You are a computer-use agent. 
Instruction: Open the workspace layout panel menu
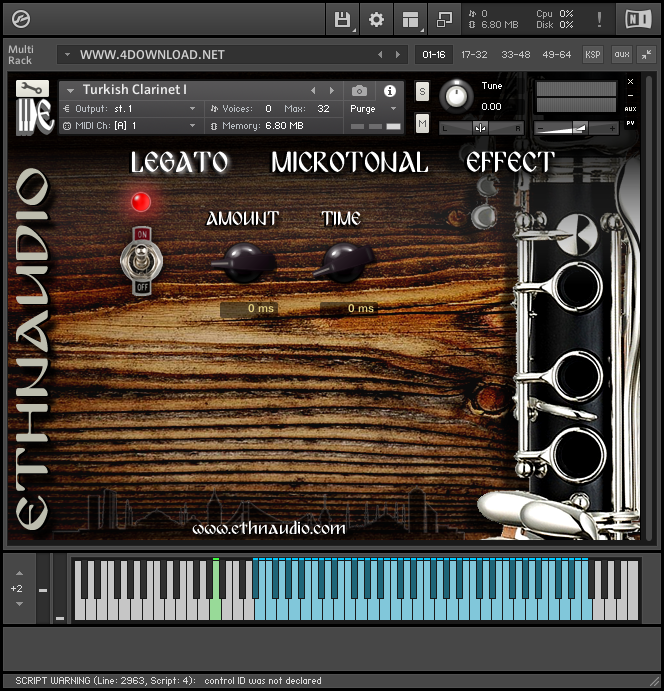pos(411,19)
